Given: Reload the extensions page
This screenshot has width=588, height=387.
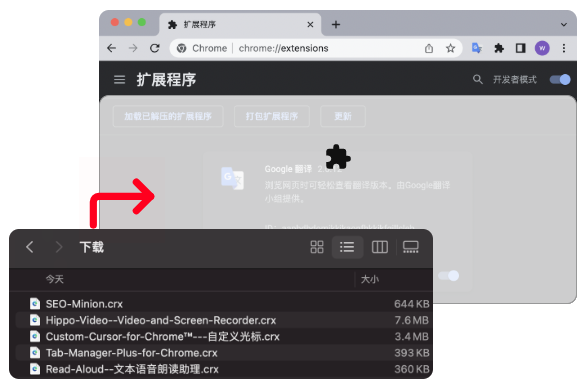Looking at the screenshot, I should (x=155, y=48).
